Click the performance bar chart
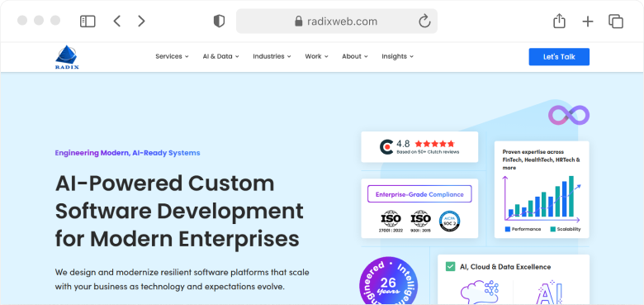Image resolution: width=644 pixels, height=305 pixels. (x=542, y=198)
